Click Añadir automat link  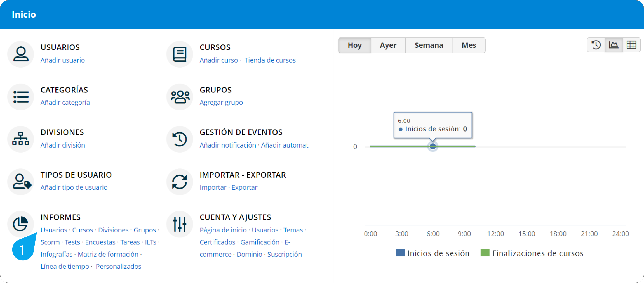click(285, 145)
